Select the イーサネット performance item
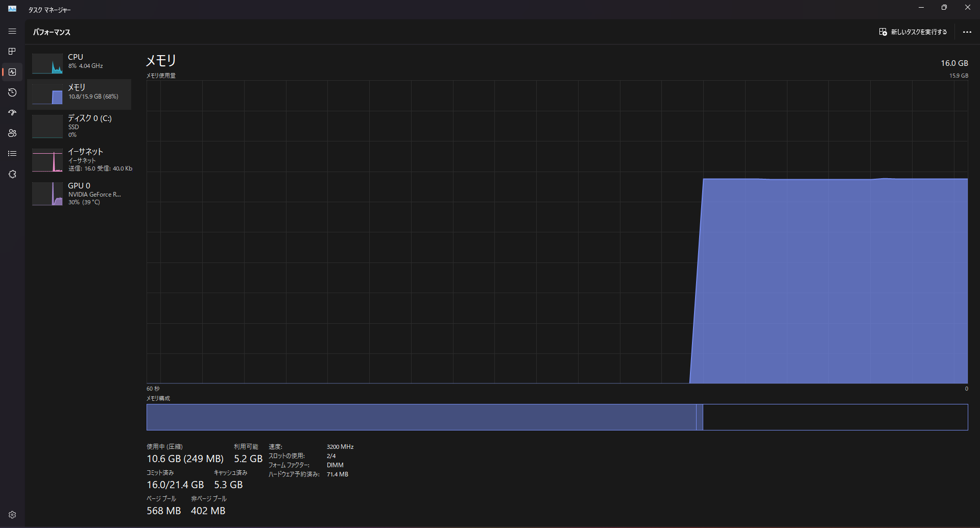 coord(79,160)
